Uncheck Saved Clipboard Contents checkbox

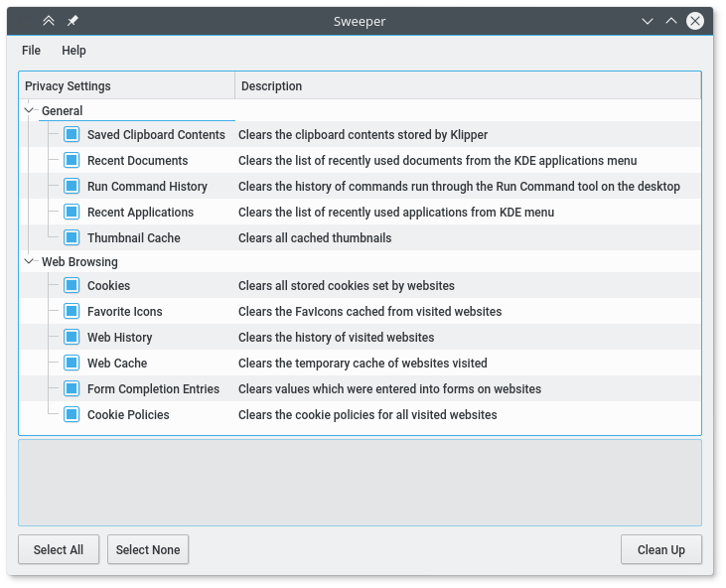(72, 134)
